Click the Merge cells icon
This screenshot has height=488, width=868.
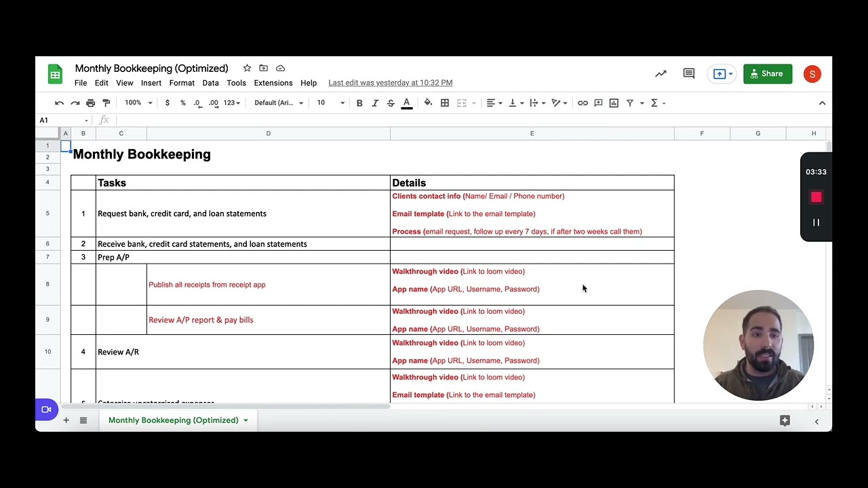click(462, 103)
